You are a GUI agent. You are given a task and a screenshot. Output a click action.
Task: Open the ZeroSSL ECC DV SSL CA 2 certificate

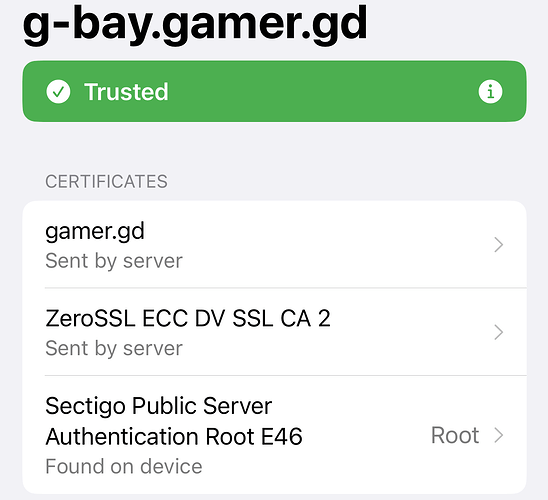275,332
